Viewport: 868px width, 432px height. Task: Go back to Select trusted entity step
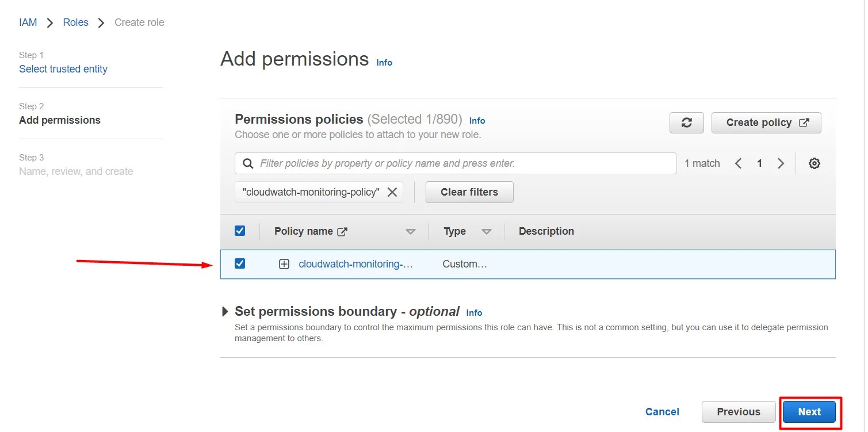[63, 68]
